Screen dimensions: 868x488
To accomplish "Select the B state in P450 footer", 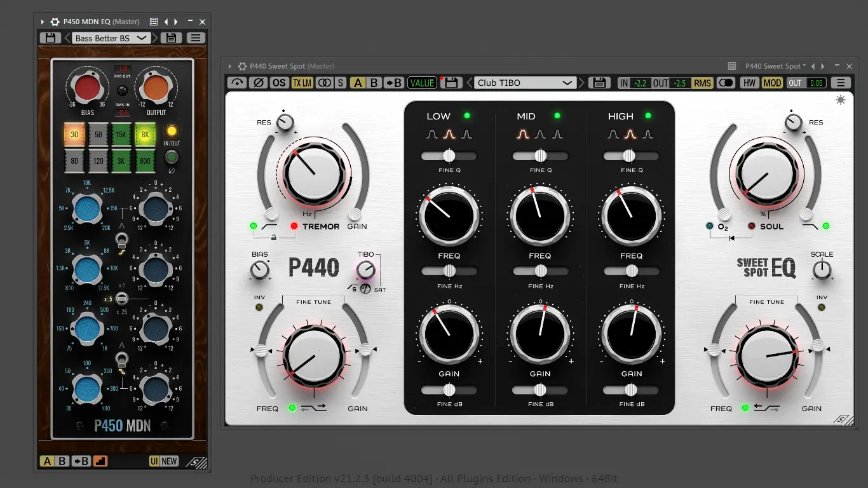I will pyautogui.click(x=62, y=461).
